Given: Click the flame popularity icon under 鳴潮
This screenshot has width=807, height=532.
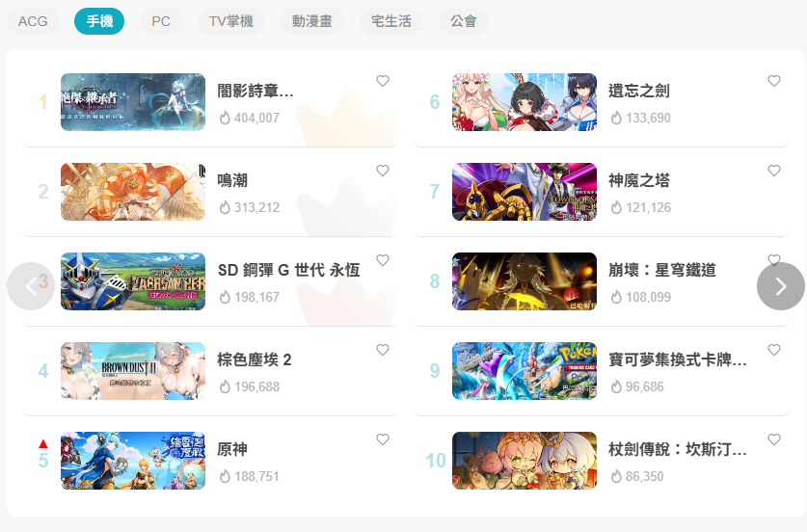Looking at the screenshot, I should tap(225, 207).
